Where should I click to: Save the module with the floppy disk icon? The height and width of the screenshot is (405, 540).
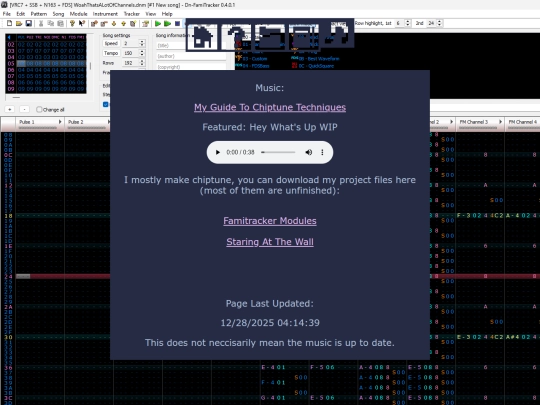[x=29, y=23]
